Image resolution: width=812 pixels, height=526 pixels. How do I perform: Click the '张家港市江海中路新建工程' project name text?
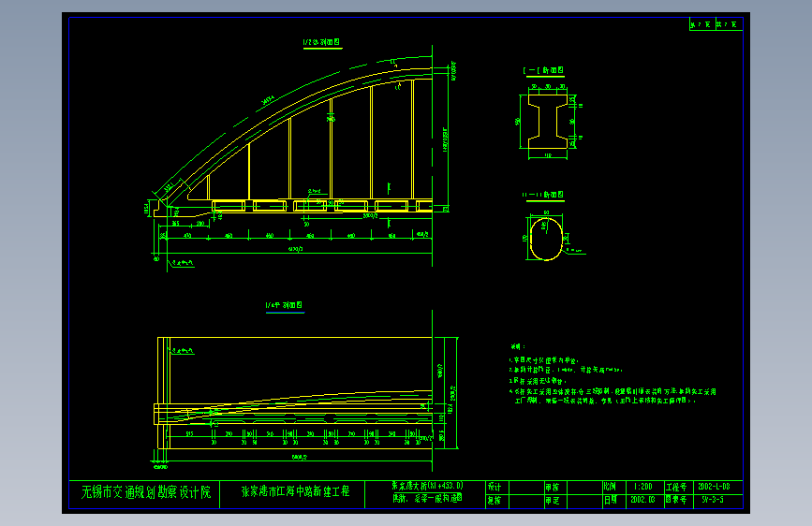click(295, 491)
